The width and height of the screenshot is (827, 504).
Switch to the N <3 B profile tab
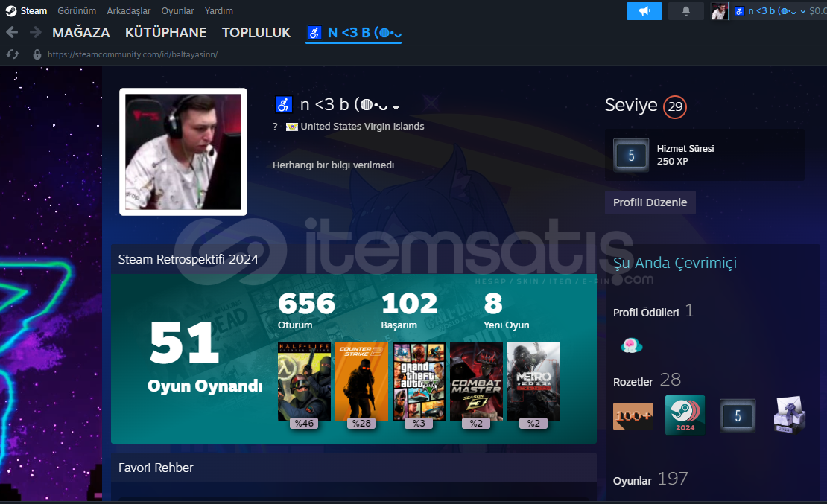[x=354, y=33]
